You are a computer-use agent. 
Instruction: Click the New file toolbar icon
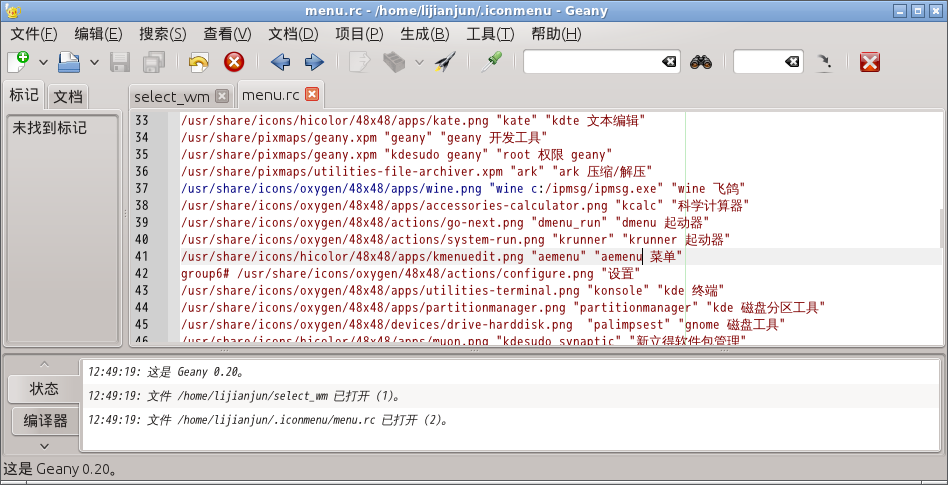click(18, 62)
